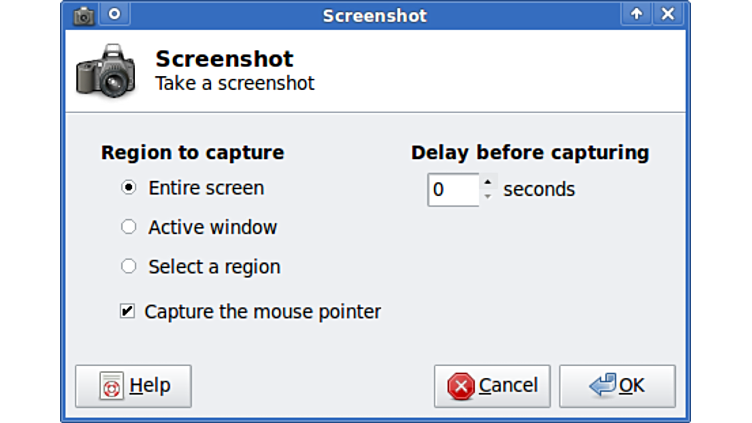The image size is (752, 423).
Task: Click the red X icon on Cancel
Action: (x=461, y=386)
